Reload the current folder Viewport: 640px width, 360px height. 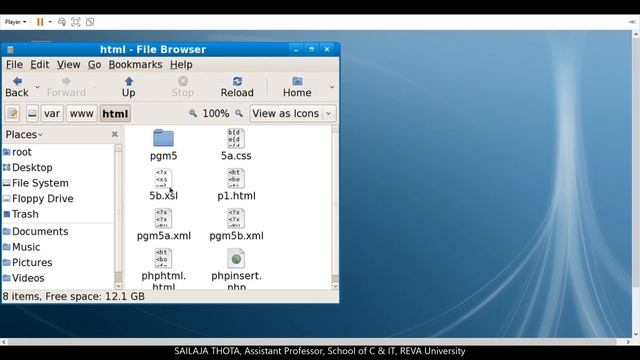pos(237,87)
